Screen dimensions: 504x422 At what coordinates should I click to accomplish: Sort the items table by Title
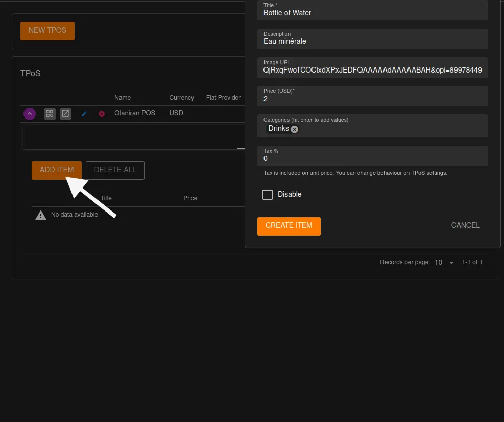106,198
